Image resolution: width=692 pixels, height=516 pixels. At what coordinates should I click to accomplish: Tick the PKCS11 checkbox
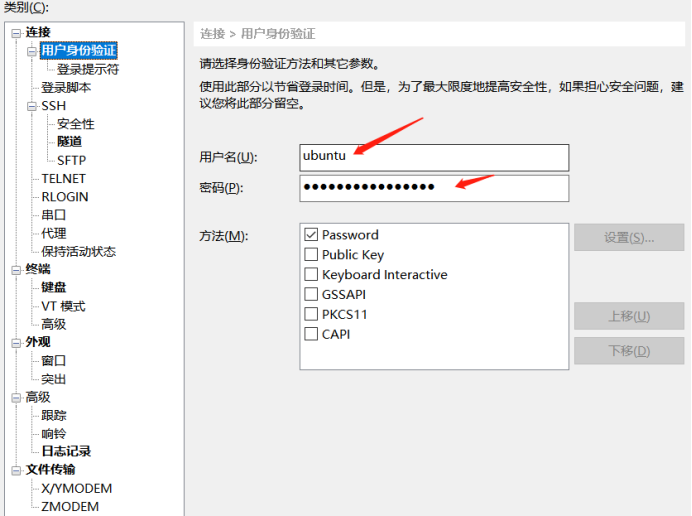311,315
